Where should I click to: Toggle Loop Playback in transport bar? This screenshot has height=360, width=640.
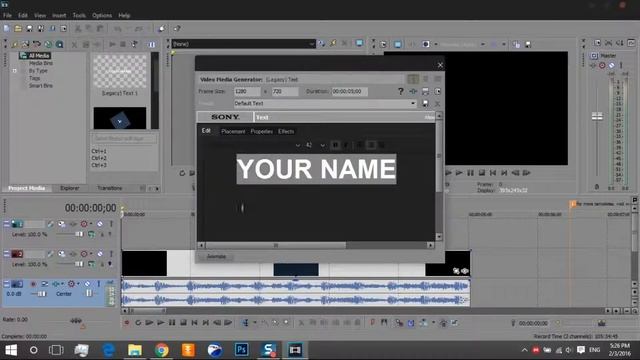[138, 323]
